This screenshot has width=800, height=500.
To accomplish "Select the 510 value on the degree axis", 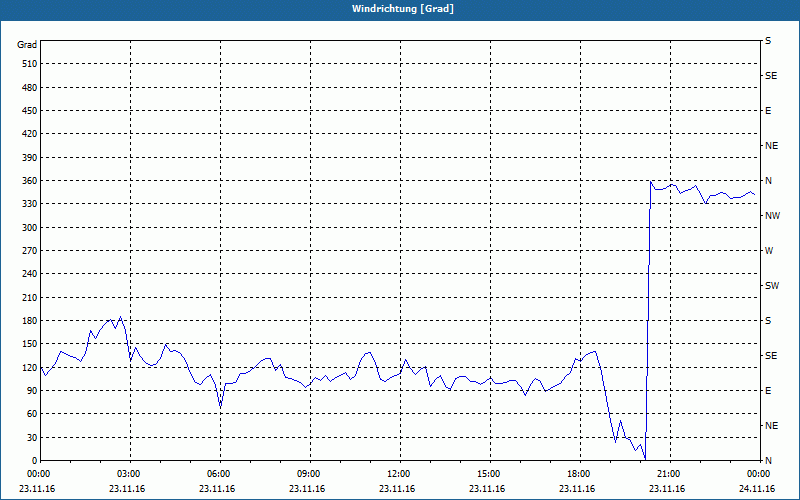I will pyautogui.click(x=29, y=64).
